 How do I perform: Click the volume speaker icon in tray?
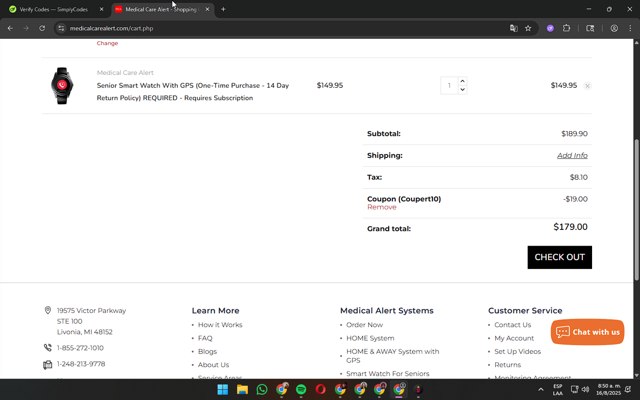click(586, 389)
